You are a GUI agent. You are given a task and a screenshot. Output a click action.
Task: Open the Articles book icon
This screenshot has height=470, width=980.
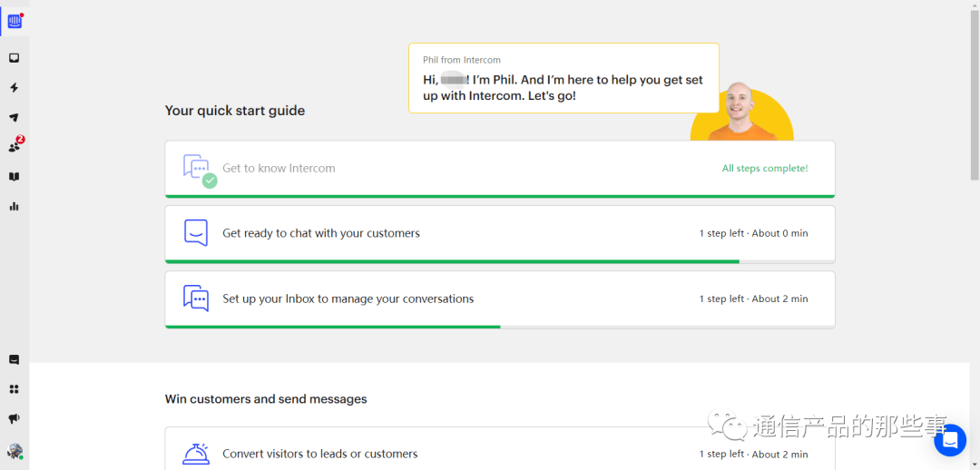pyautogui.click(x=14, y=177)
